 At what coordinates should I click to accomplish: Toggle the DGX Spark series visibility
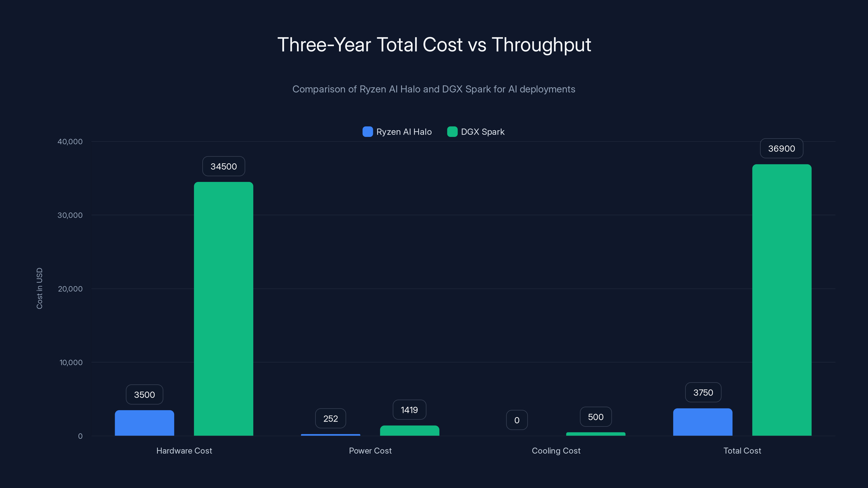click(476, 132)
